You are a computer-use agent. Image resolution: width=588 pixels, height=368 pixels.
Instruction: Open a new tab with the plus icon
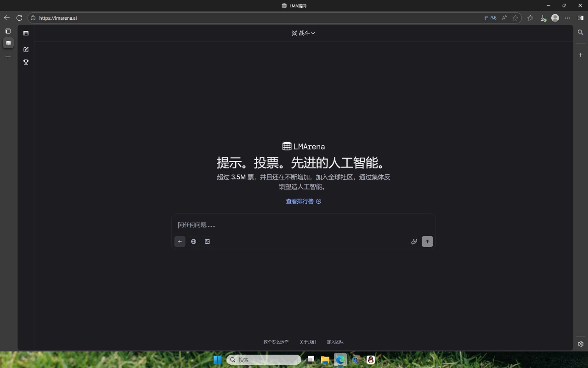pos(8,57)
